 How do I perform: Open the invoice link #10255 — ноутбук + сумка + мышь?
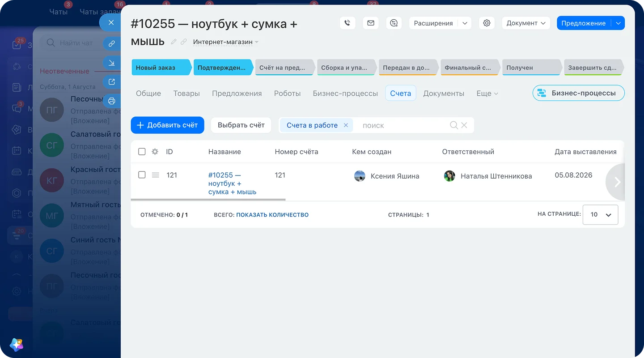coord(232,183)
